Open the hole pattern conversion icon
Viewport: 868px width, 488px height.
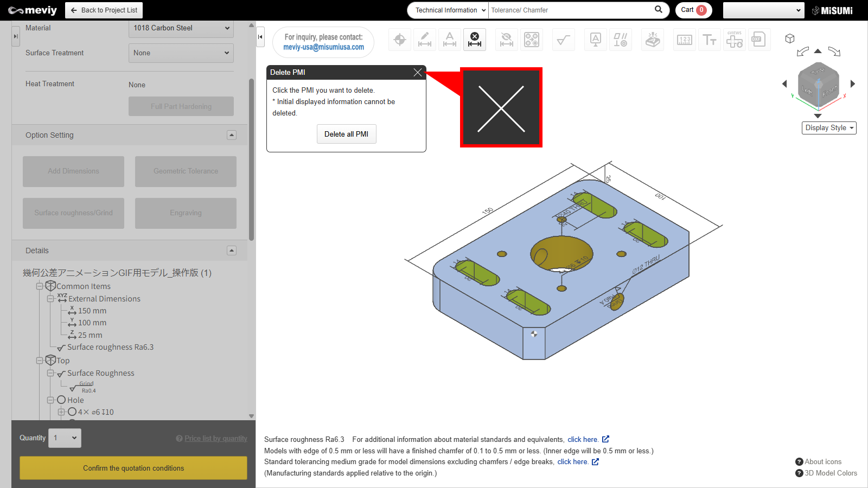click(532, 40)
